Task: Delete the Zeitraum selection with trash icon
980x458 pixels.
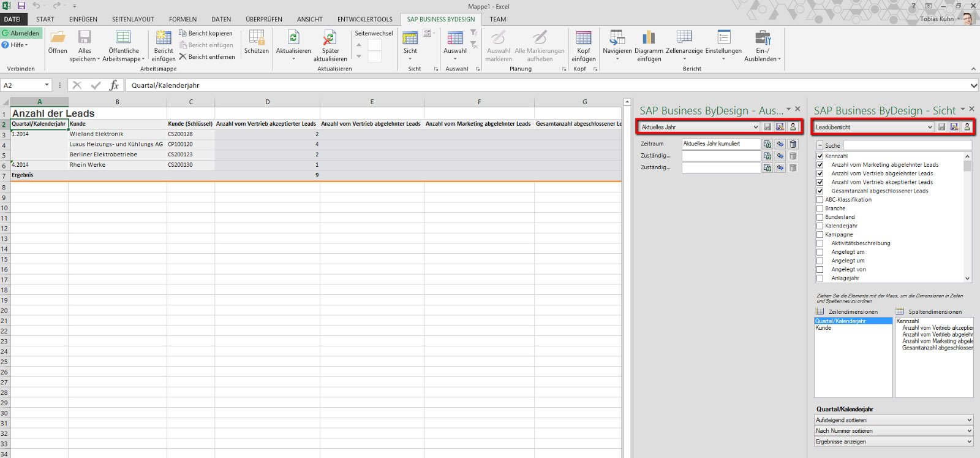Action: click(x=793, y=144)
